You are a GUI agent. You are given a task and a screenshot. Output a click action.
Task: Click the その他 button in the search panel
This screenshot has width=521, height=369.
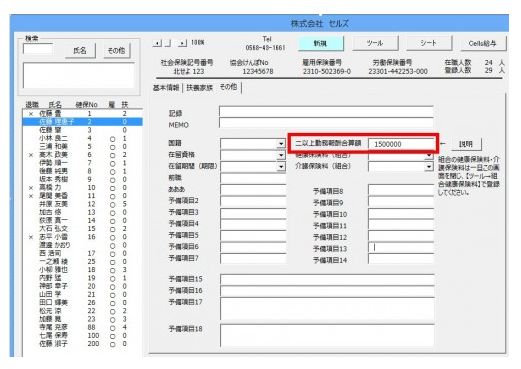pos(116,51)
